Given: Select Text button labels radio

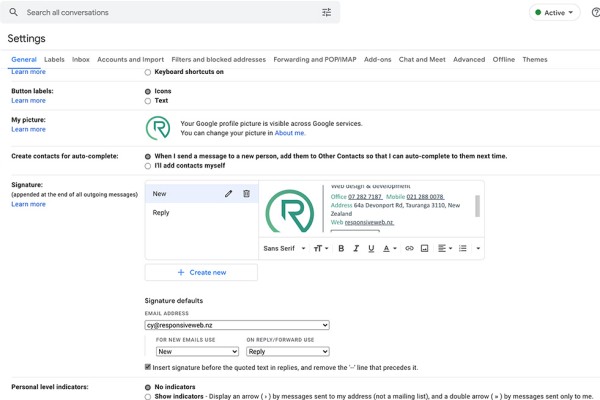Looking at the screenshot, I should 148,101.
